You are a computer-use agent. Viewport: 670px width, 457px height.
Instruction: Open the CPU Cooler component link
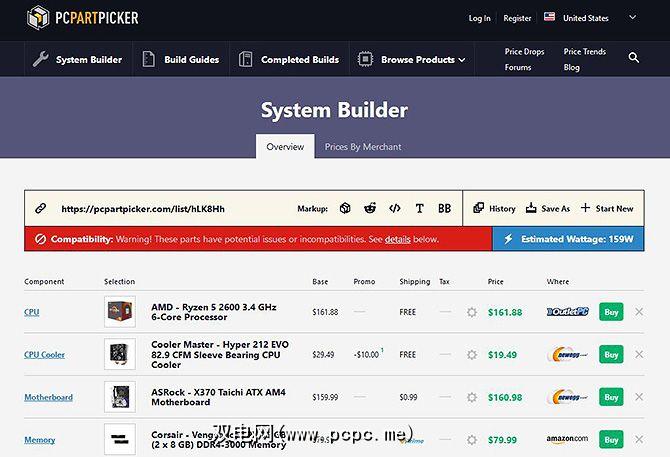click(44, 354)
